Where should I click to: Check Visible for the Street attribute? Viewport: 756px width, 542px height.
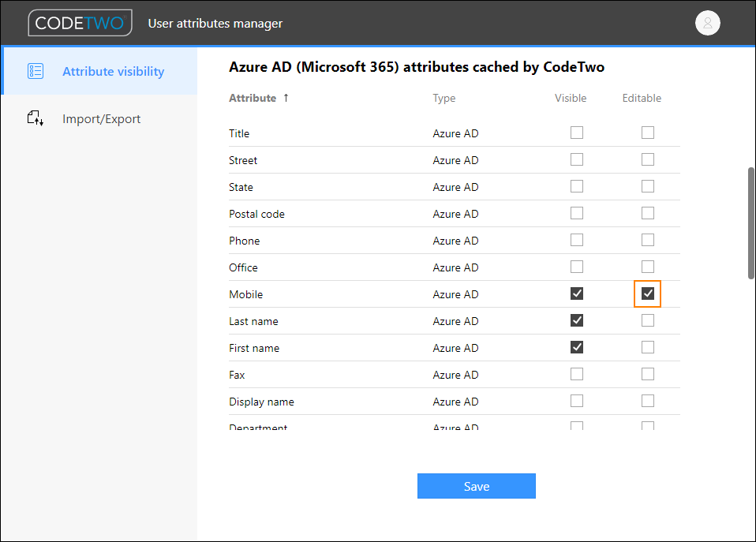point(577,159)
